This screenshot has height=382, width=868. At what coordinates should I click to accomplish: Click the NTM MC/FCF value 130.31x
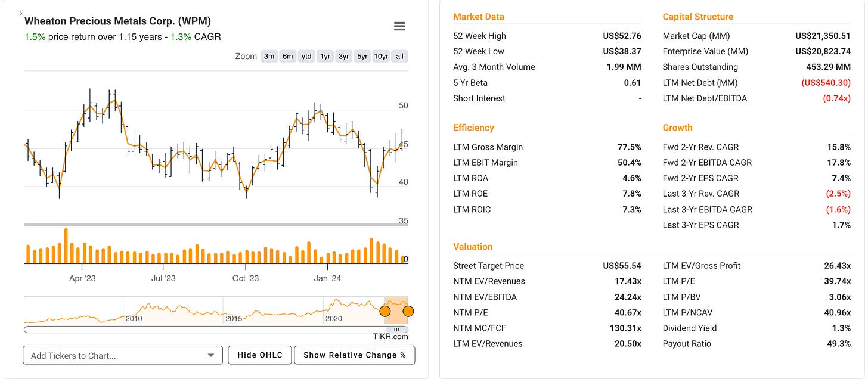click(x=625, y=328)
